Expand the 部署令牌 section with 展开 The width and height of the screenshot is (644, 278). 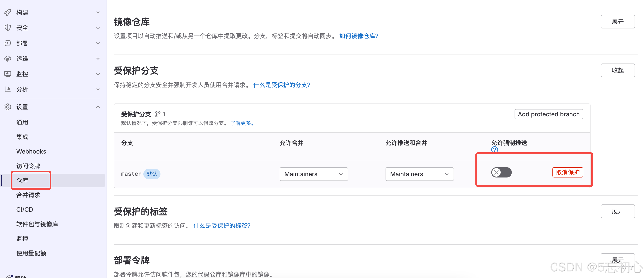pyautogui.click(x=617, y=260)
